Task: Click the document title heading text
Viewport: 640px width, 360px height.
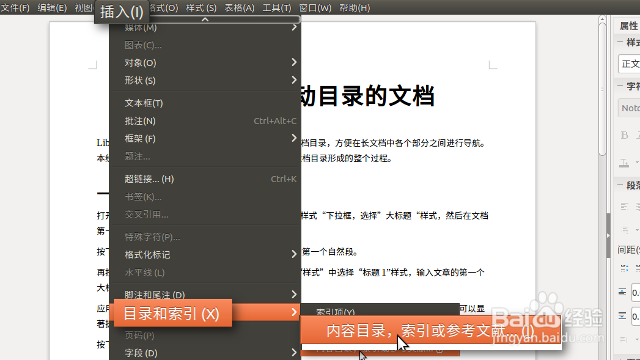Action: pos(367,96)
